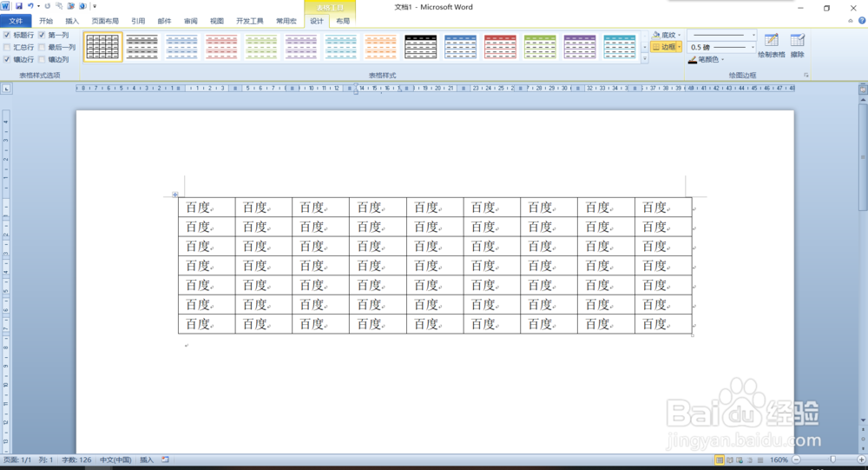Enable the 汇总行 total row checkbox
Viewport: 868px width, 470px height.
click(x=7, y=47)
